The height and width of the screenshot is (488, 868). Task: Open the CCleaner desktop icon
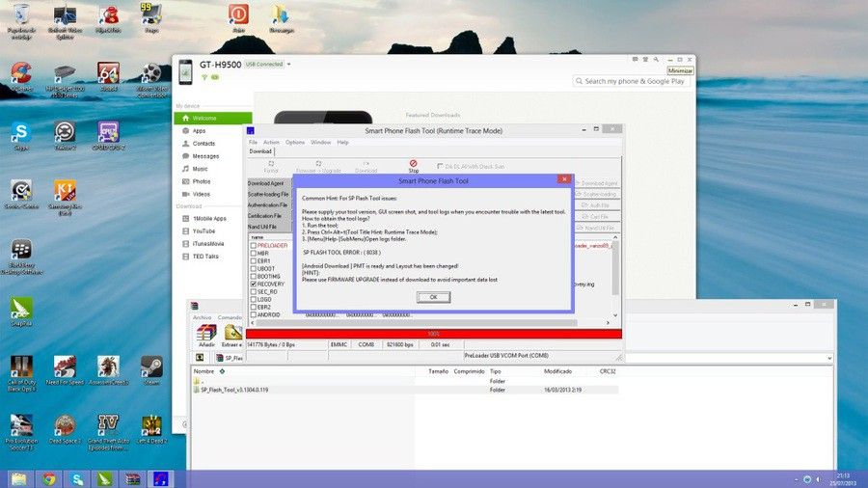pos(21,76)
